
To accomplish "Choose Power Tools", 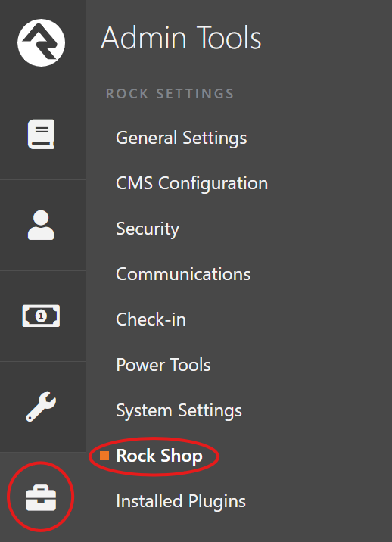I will click(x=163, y=365).
